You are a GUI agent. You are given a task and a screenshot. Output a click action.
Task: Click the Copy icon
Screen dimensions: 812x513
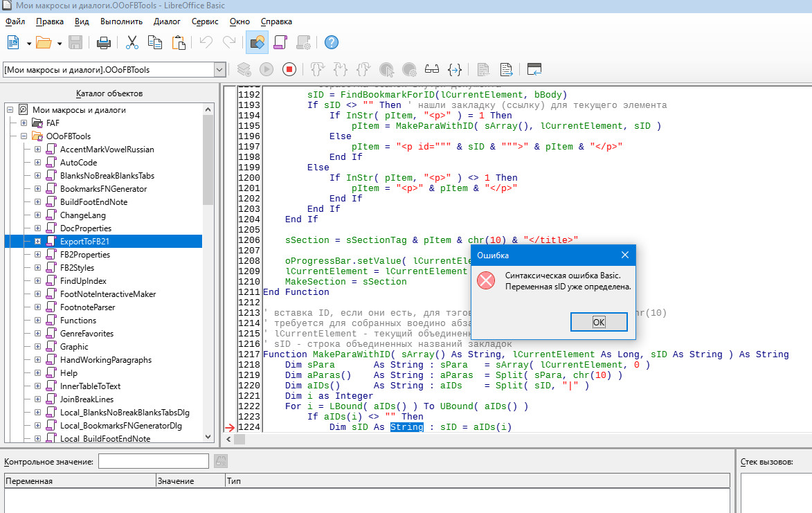click(x=155, y=42)
